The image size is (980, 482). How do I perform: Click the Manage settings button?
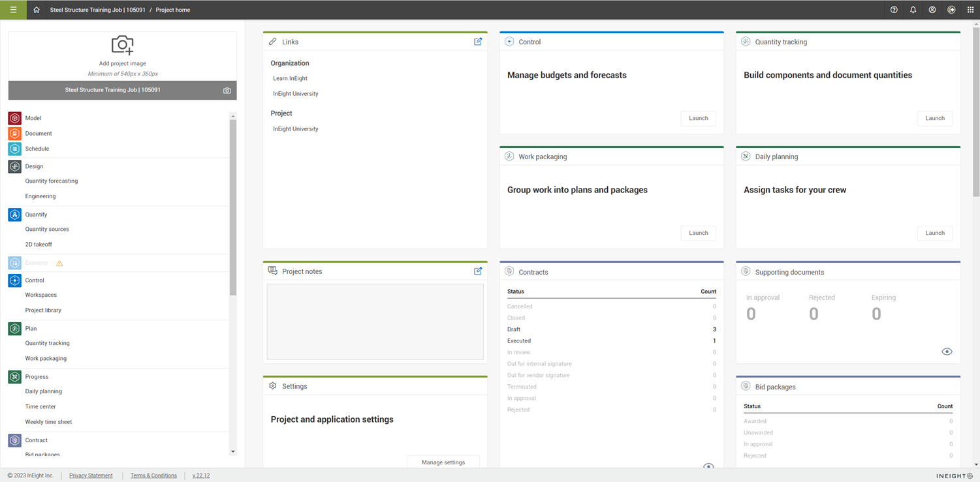coord(443,462)
